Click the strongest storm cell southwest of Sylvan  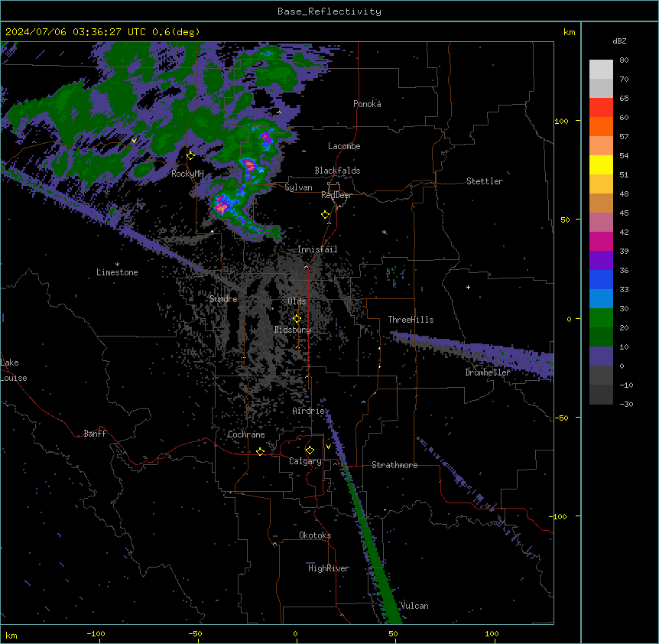(222, 207)
